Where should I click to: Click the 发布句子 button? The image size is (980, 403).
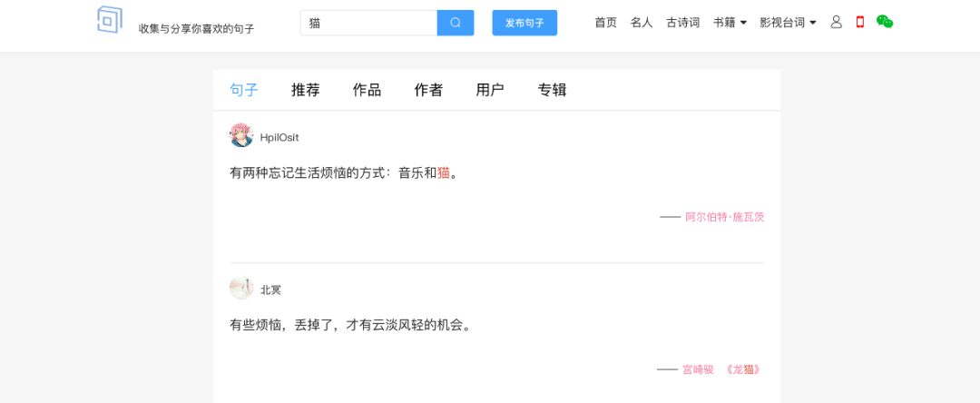click(524, 23)
